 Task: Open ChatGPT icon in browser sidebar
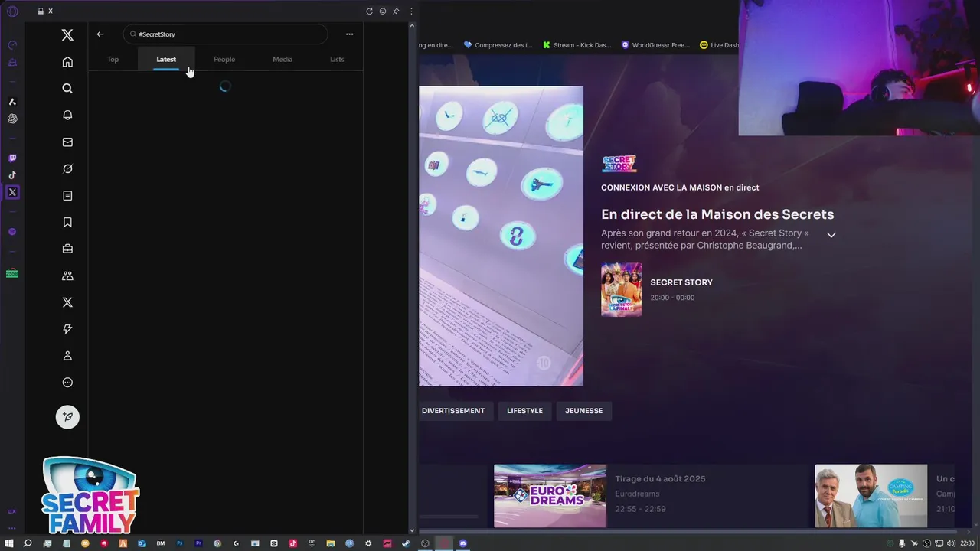12,119
